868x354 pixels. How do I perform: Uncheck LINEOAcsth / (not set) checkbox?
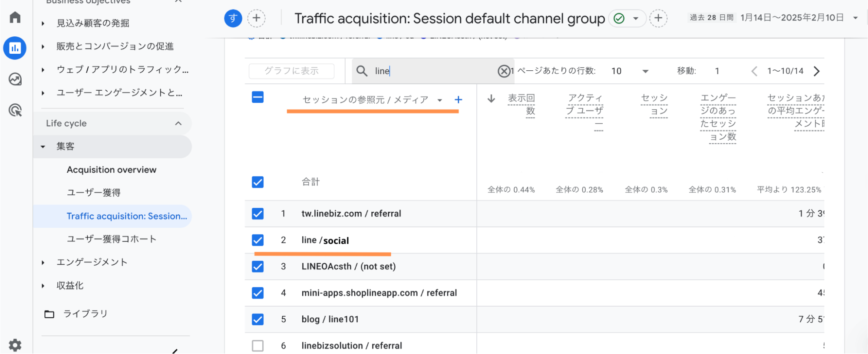click(258, 267)
